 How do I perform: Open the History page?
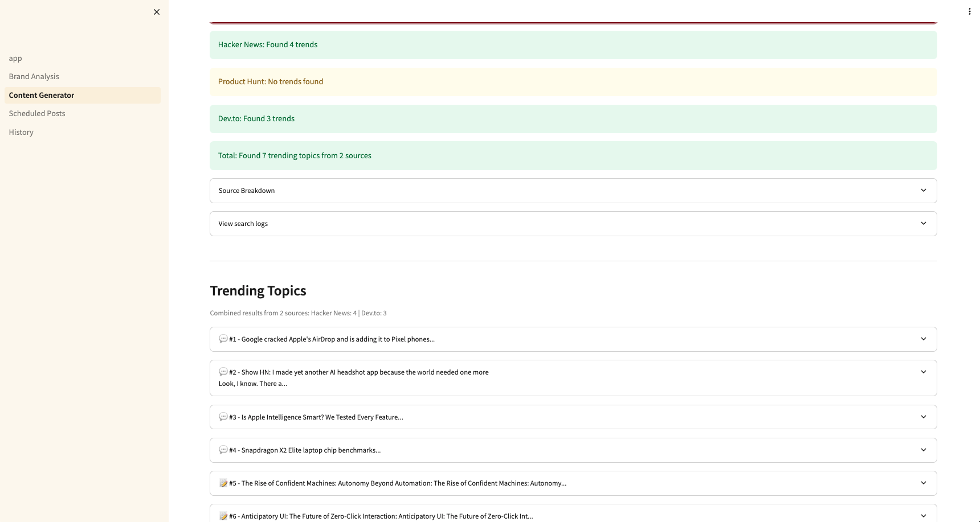point(21,133)
